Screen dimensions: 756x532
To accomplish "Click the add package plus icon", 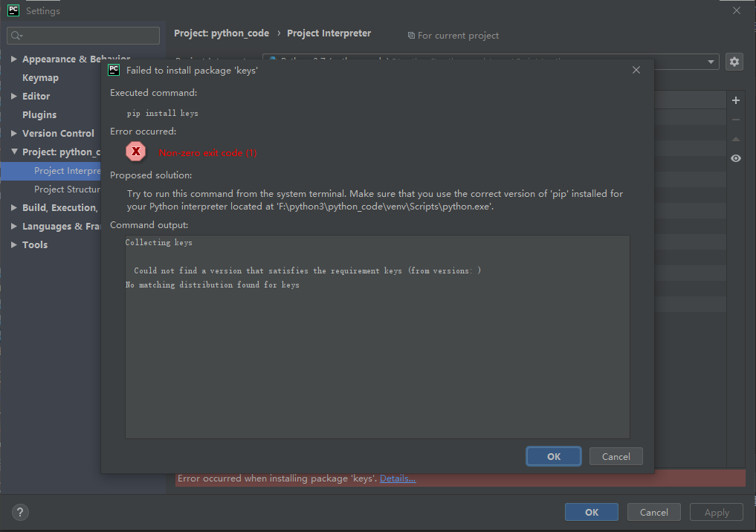I will [736, 100].
